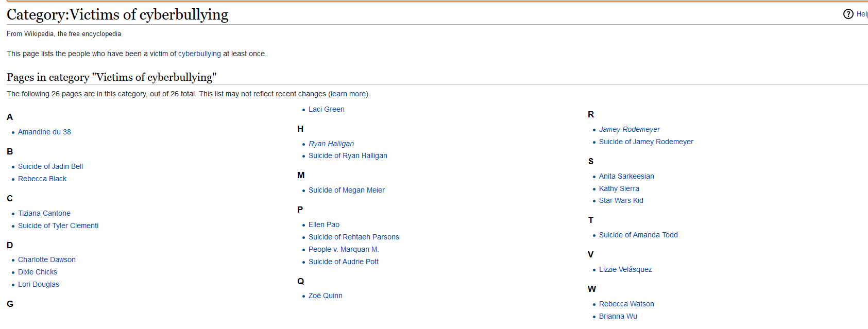Screen dimensions: 868x329
Task: Click the letter heading 'A'
Action: tap(10, 117)
